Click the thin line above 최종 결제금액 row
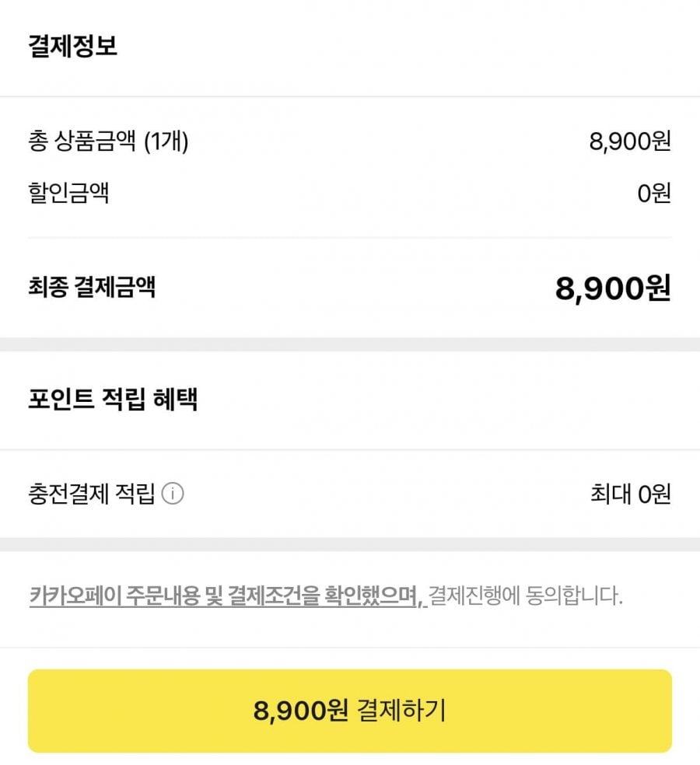The image size is (700, 765). click(350, 237)
